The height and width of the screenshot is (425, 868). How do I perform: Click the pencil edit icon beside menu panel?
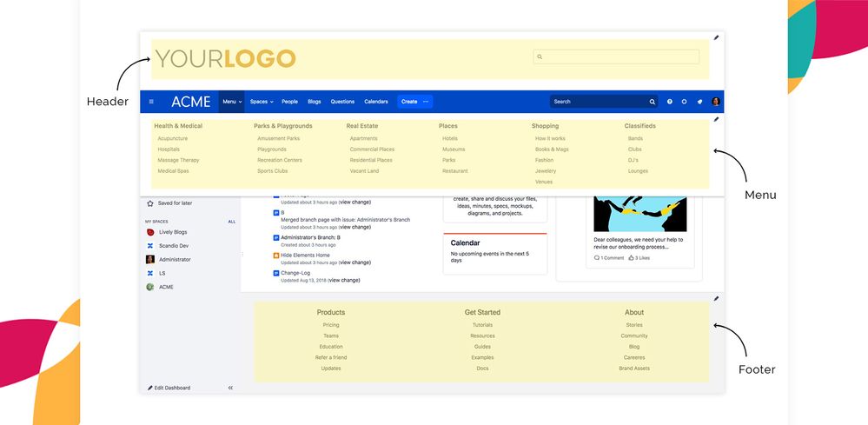(716, 119)
